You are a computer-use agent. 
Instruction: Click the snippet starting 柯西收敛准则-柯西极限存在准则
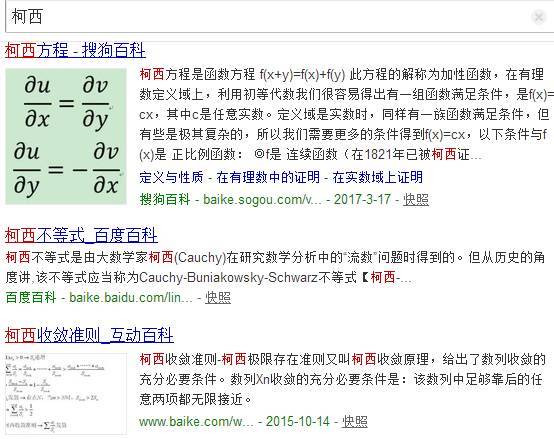[342, 379]
